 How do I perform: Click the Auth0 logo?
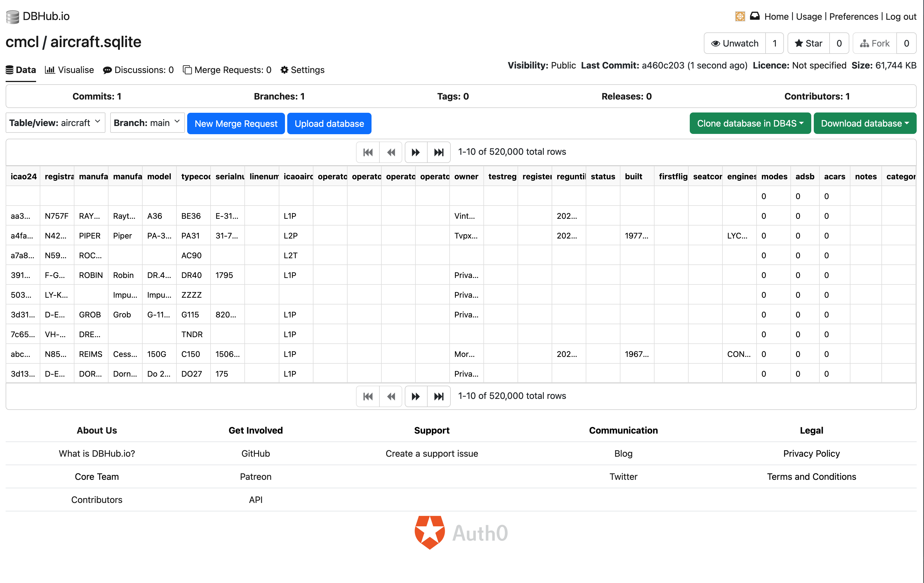(461, 533)
